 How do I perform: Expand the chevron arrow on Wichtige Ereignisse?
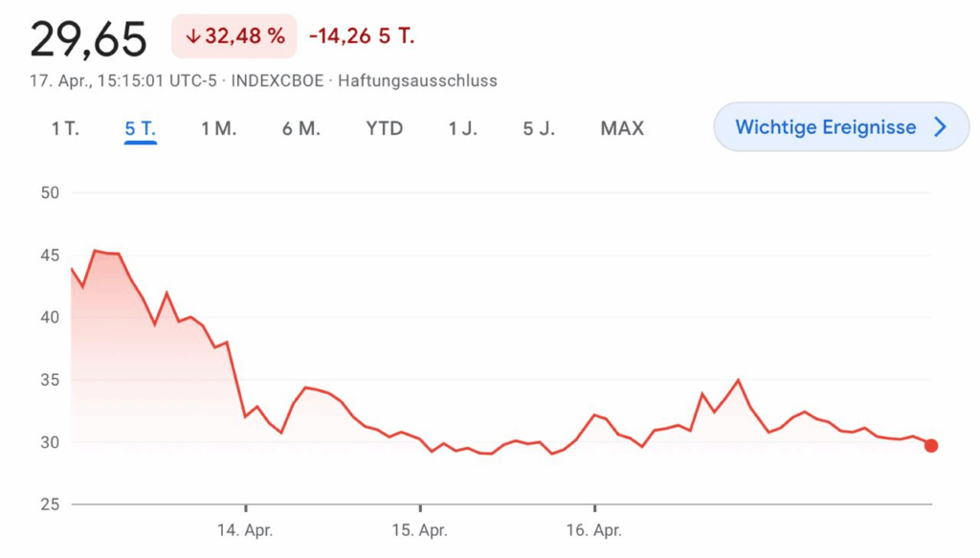[940, 127]
